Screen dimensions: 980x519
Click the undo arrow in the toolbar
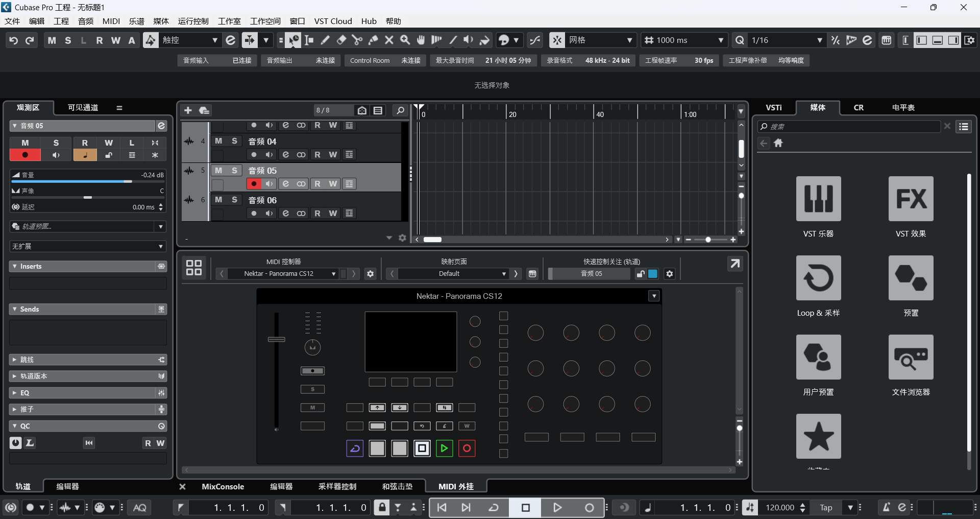tap(14, 40)
